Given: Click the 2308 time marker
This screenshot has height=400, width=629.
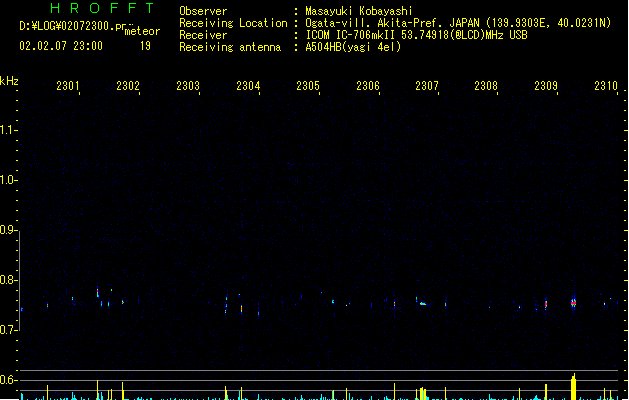Looking at the screenshot, I should [x=486, y=86].
